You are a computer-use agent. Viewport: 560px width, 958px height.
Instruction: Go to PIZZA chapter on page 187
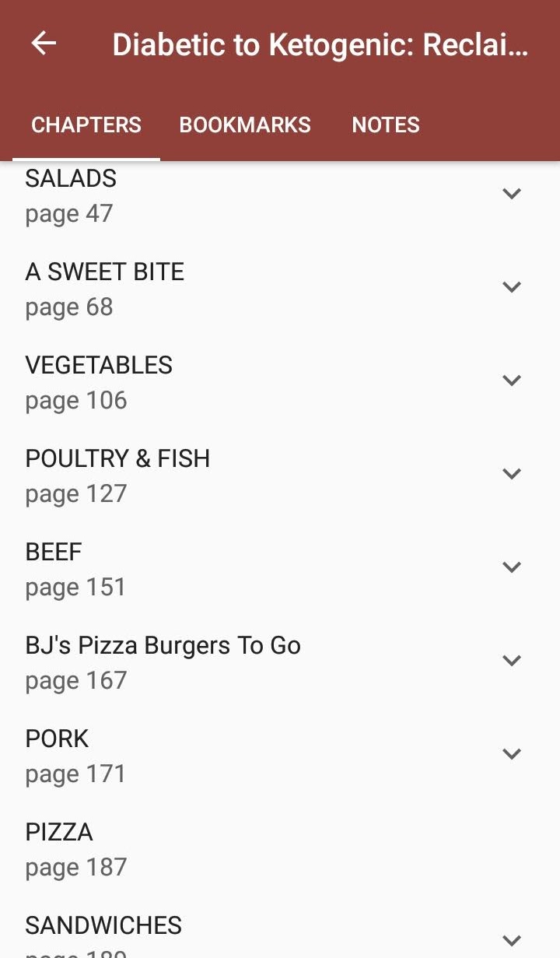76,848
